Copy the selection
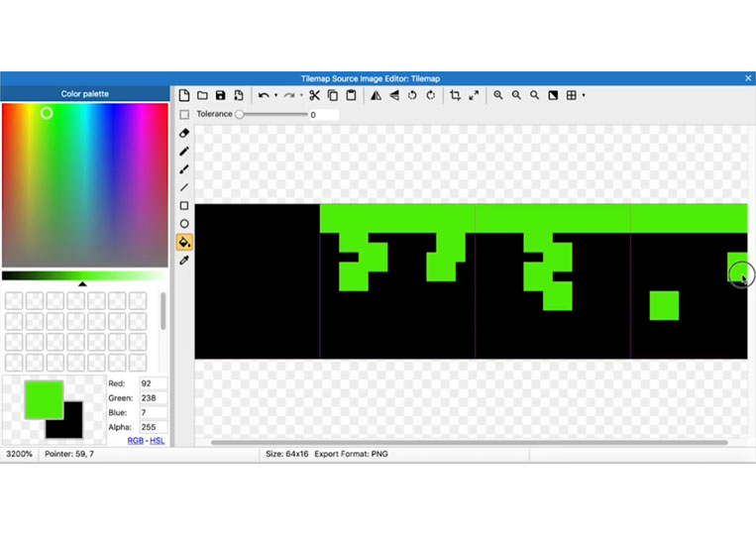The image size is (756, 536). [x=333, y=95]
